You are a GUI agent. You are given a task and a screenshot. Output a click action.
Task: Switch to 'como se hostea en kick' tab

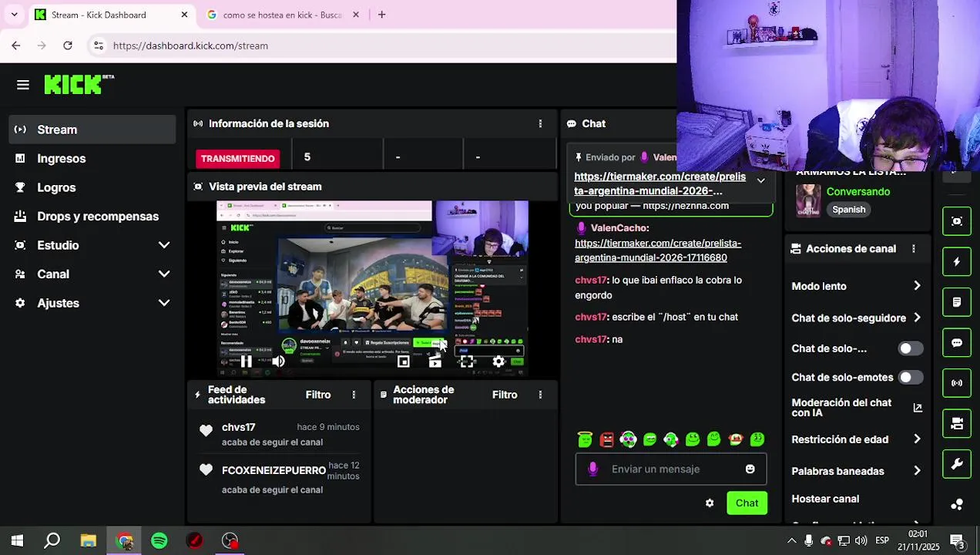tap(282, 15)
